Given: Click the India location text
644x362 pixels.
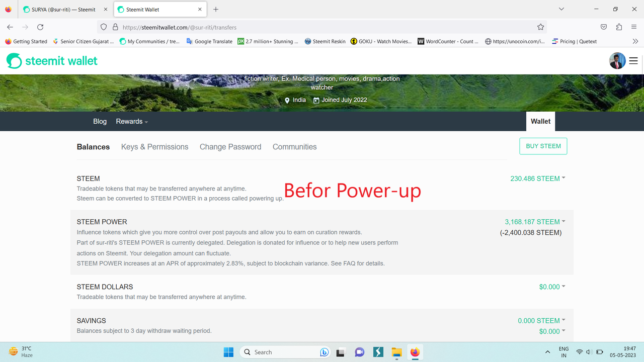Looking at the screenshot, I should coord(299,100).
